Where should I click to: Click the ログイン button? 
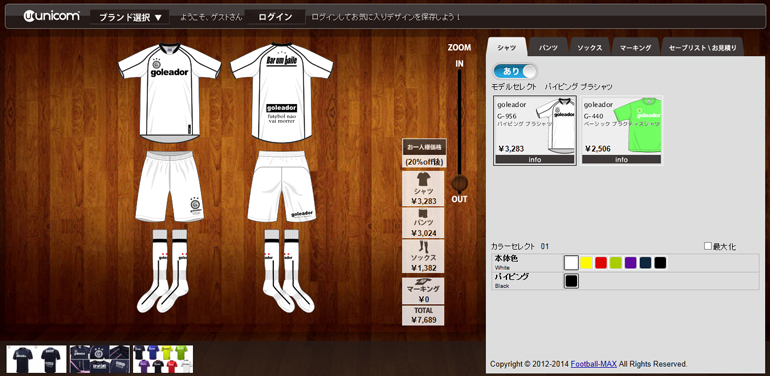(x=275, y=17)
